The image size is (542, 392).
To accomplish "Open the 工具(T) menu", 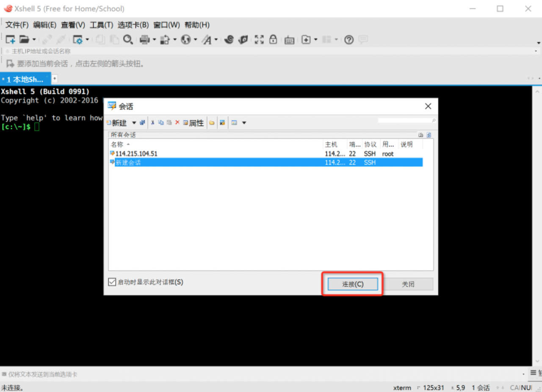I will coord(102,25).
